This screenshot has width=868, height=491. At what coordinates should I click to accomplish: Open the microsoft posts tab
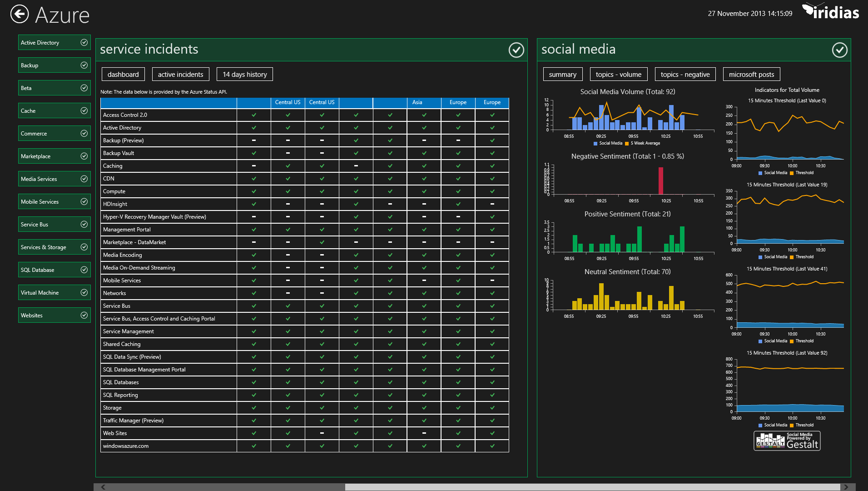752,74
